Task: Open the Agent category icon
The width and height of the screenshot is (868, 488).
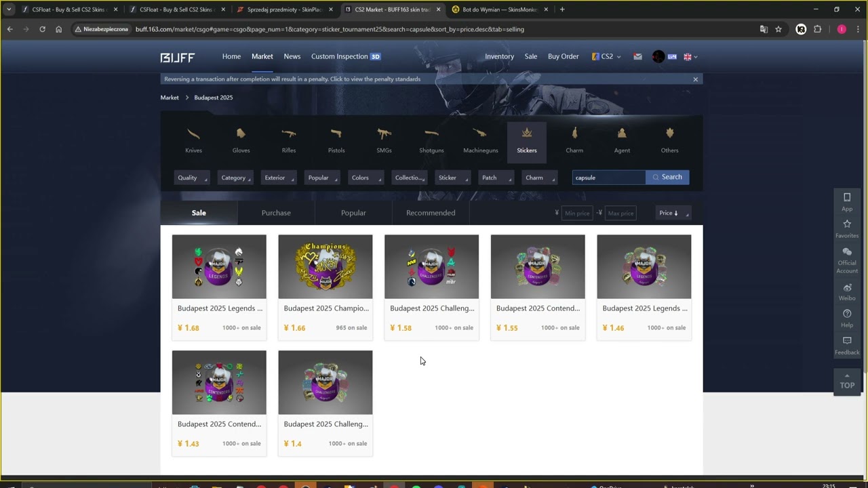Action: click(x=622, y=134)
